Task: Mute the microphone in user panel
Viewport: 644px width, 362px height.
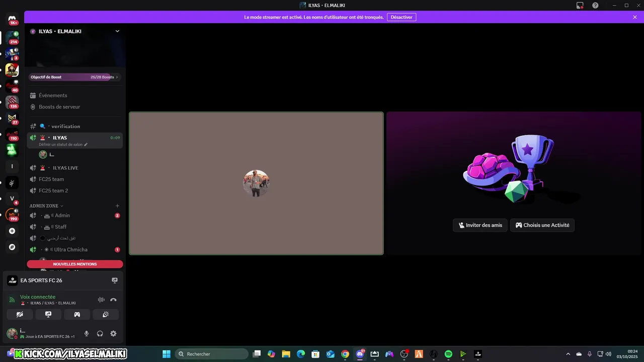Action: coord(87,333)
